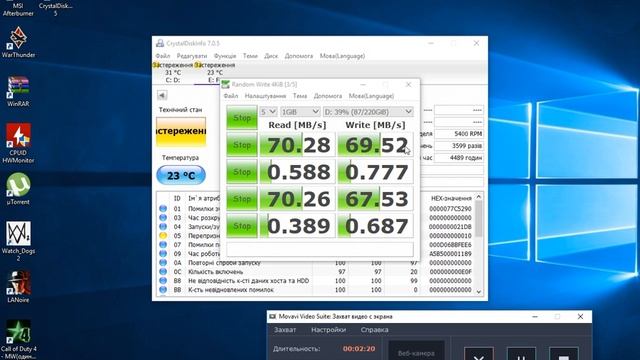
Task: Open the Тема menu in CrystalDiskMark
Action: pyautogui.click(x=300, y=96)
